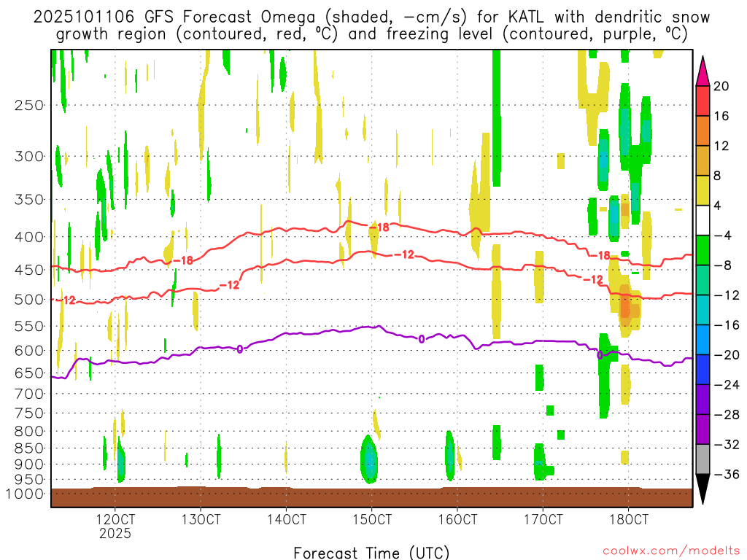Viewport: 747px width, 560px height.
Task: Click the green colorbar swatch between -4 and -8
Action: [703, 251]
